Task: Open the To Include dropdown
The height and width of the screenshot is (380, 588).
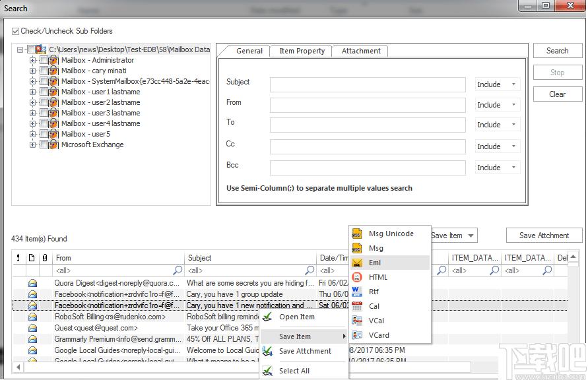Action: click(497, 125)
